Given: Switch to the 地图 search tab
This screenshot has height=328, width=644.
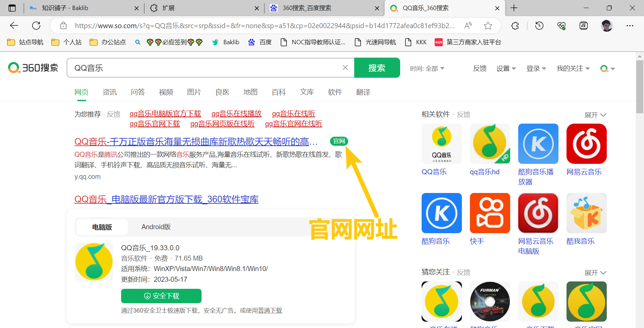Looking at the screenshot, I should click(x=251, y=92).
